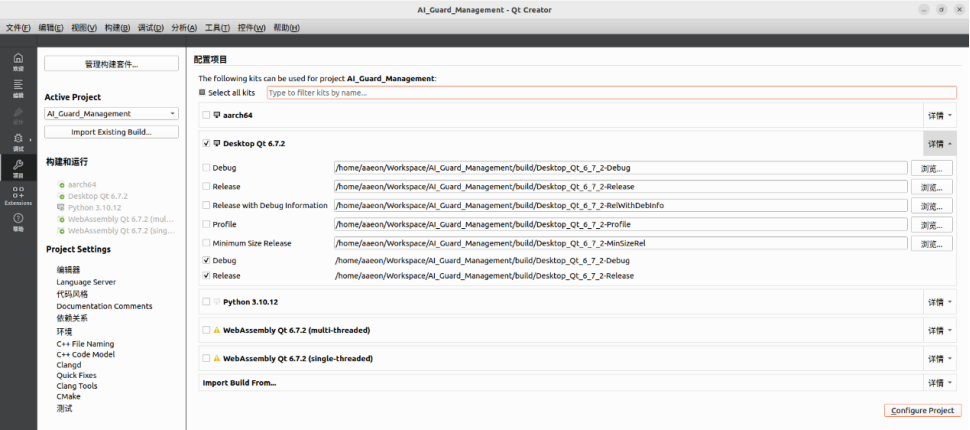Click the plus icon beside Desktop Qt 6.7.2 in sidebar
The width and height of the screenshot is (970, 430).
coord(61,196)
